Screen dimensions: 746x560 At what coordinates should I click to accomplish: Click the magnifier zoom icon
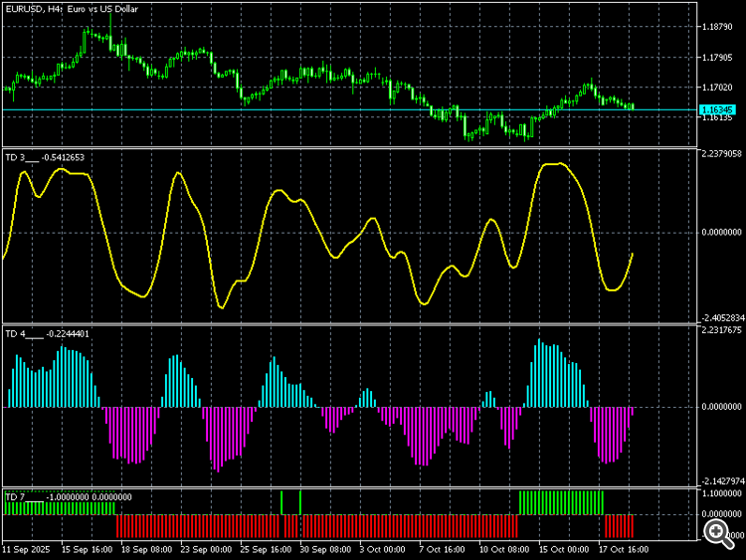coord(717,533)
